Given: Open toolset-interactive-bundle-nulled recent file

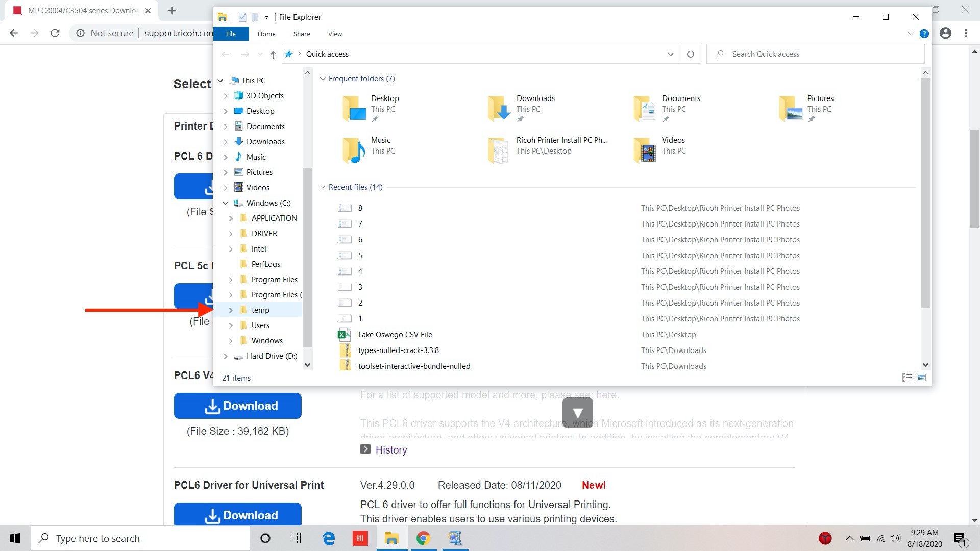Looking at the screenshot, I should click(414, 366).
